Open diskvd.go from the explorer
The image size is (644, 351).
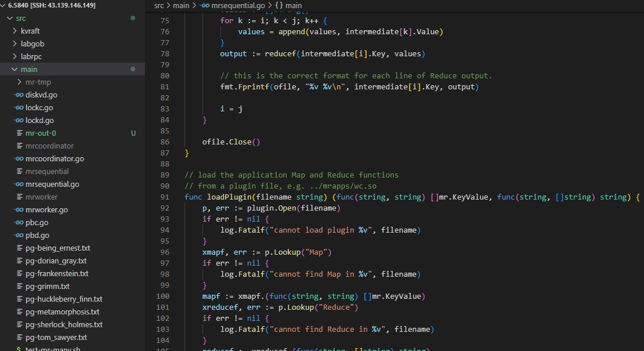point(41,95)
